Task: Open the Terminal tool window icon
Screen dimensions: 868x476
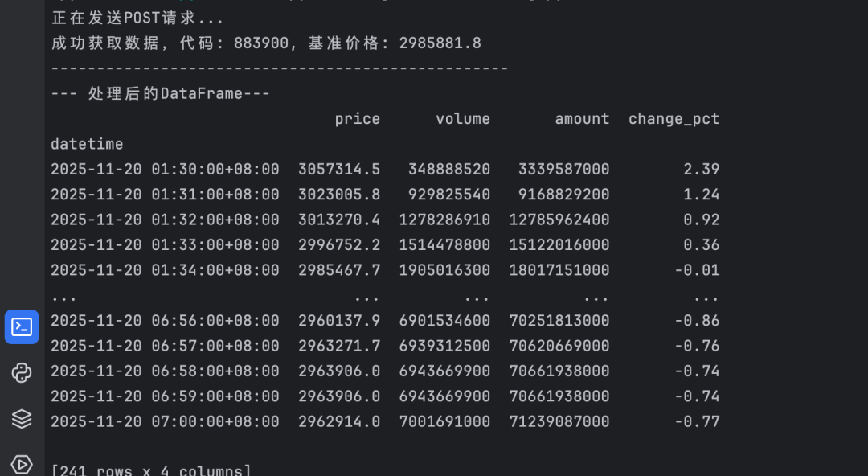Action: coord(22,326)
